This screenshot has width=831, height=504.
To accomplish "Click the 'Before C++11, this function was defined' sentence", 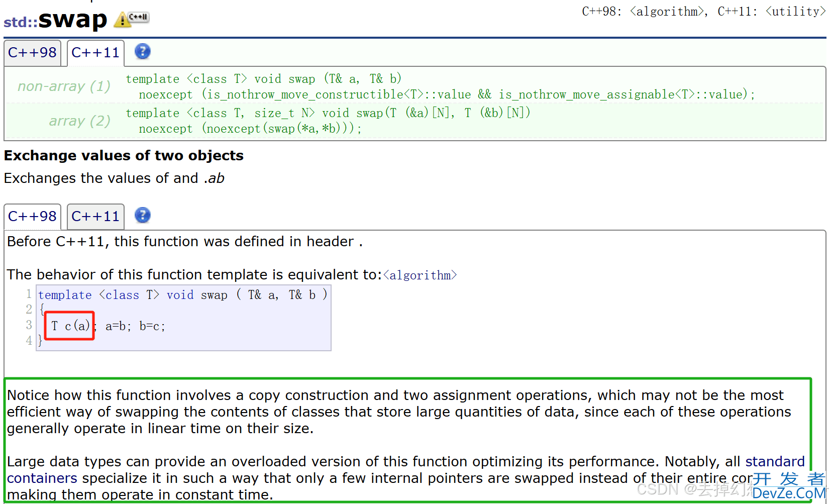I will 185,242.
